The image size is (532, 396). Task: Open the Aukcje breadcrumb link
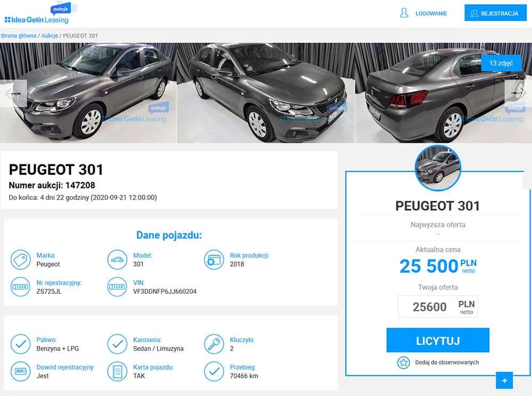click(49, 36)
